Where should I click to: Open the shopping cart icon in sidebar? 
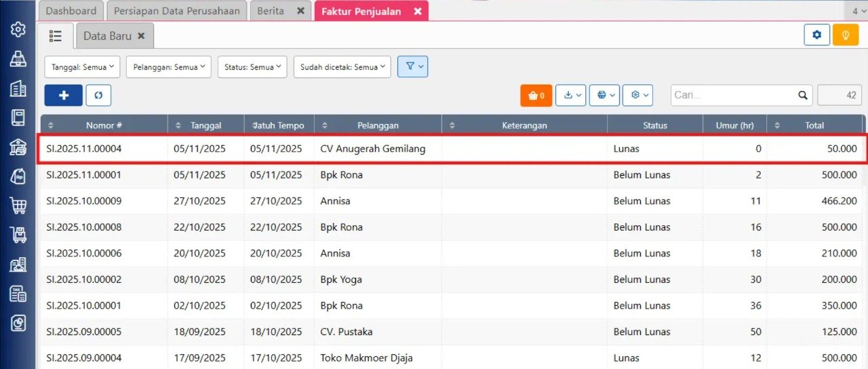18,205
